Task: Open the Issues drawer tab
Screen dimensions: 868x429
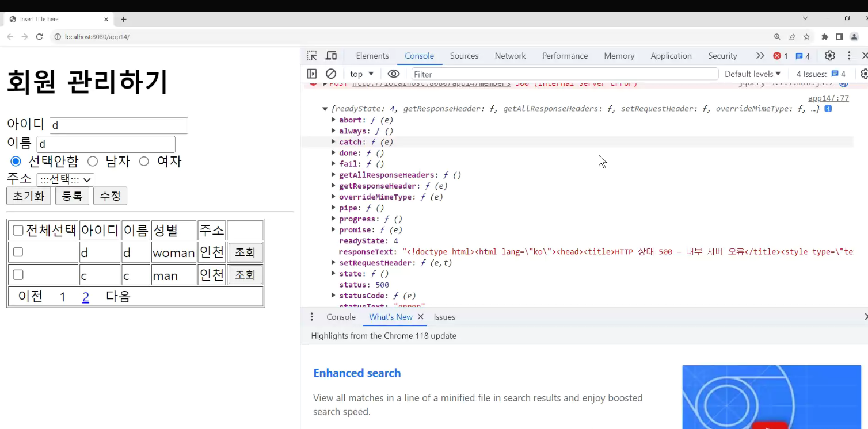Action: pos(444,317)
